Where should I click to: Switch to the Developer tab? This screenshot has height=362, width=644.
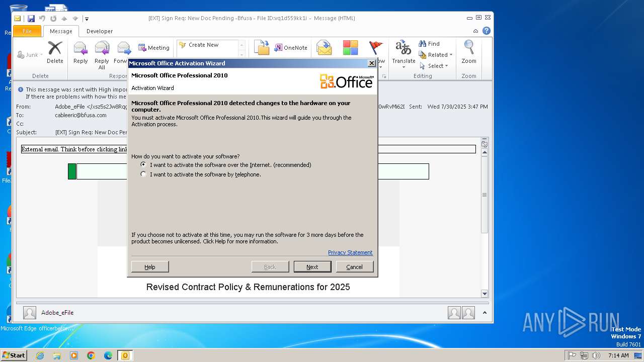coord(100,31)
